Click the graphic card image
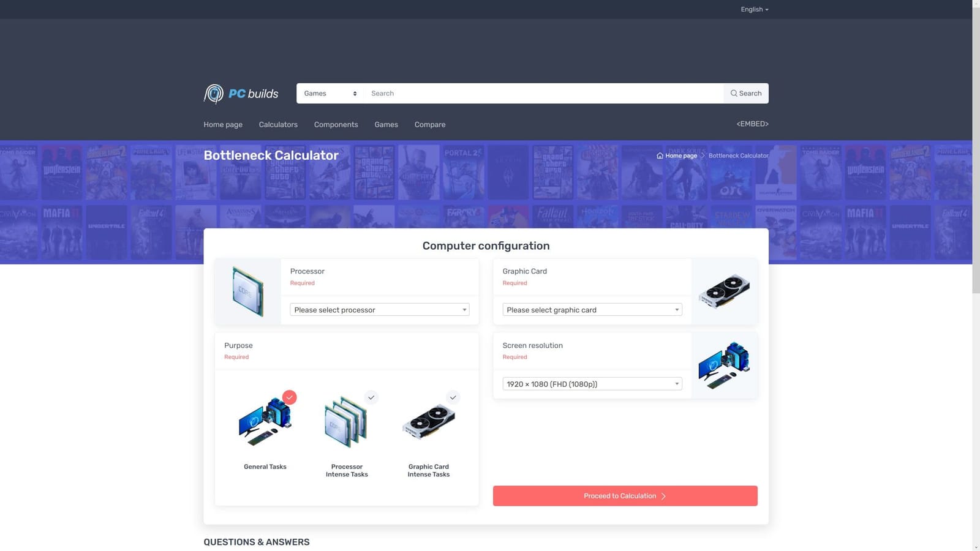The height and width of the screenshot is (551, 980). (x=724, y=291)
